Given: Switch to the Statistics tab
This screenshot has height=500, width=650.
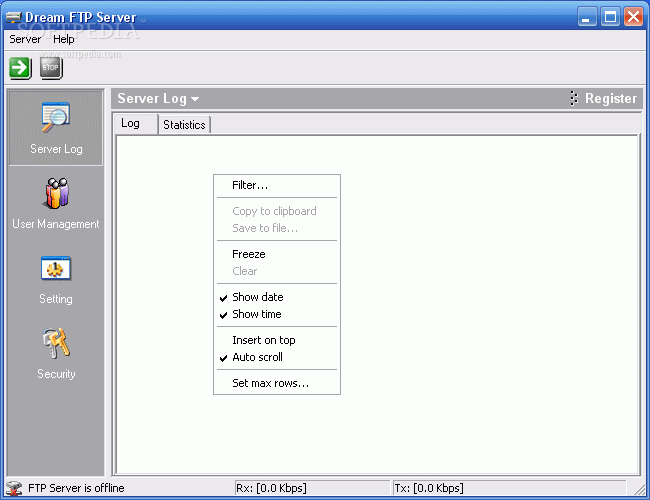Looking at the screenshot, I should coord(184,125).
